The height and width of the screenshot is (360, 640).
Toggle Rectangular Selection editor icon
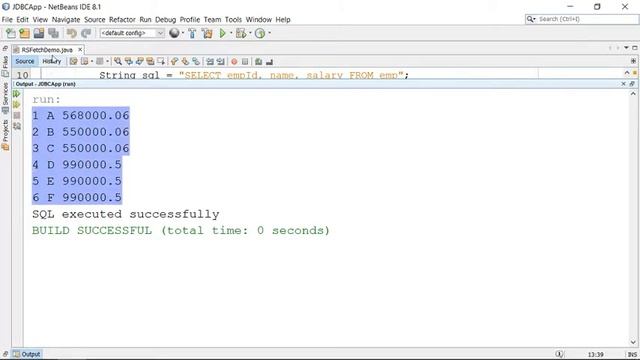coord(161,62)
